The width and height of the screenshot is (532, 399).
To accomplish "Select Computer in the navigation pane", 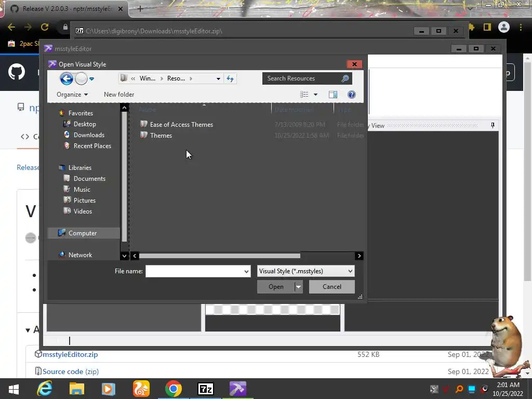I will tap(83, 233).
